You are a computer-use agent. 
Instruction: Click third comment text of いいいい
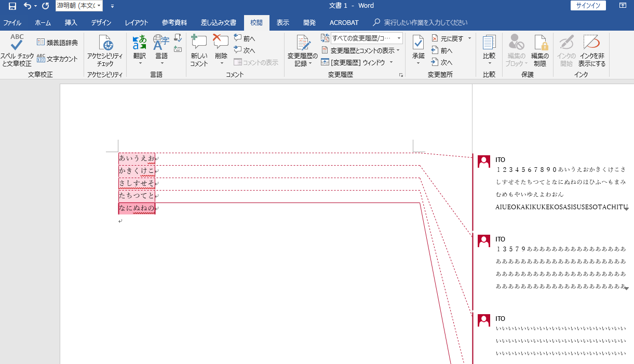pos(561,341)
